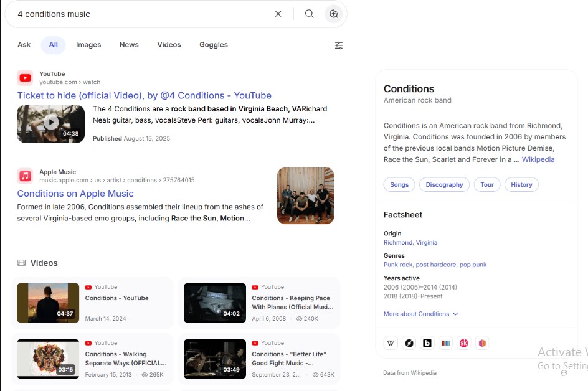Open the search filter settings sliders icon
The width and height of the screenshot is (588, 391).
tap(339, 45)
